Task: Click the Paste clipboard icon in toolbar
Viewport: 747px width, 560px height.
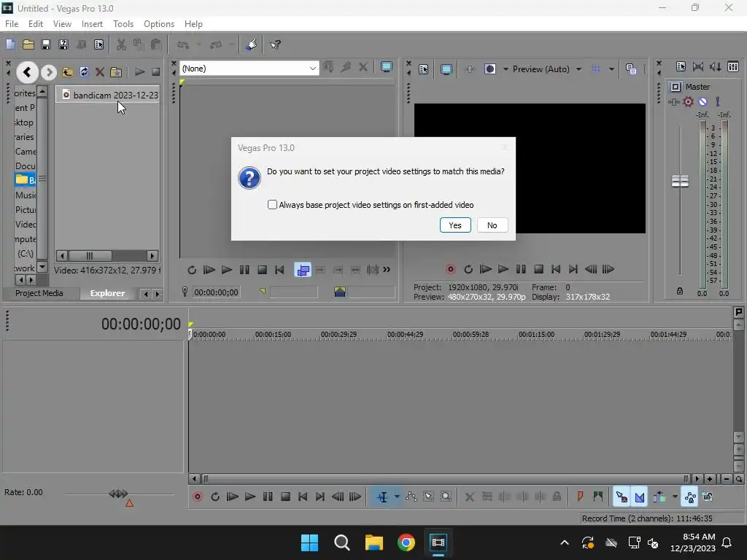Action: pyautogui.click(x=156, y=44)
